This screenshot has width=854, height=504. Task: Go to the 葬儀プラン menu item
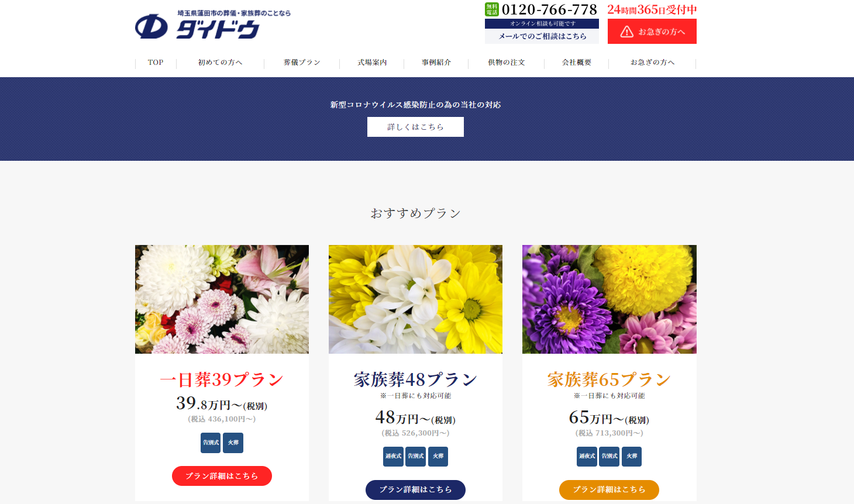click(x=302, y=63)
